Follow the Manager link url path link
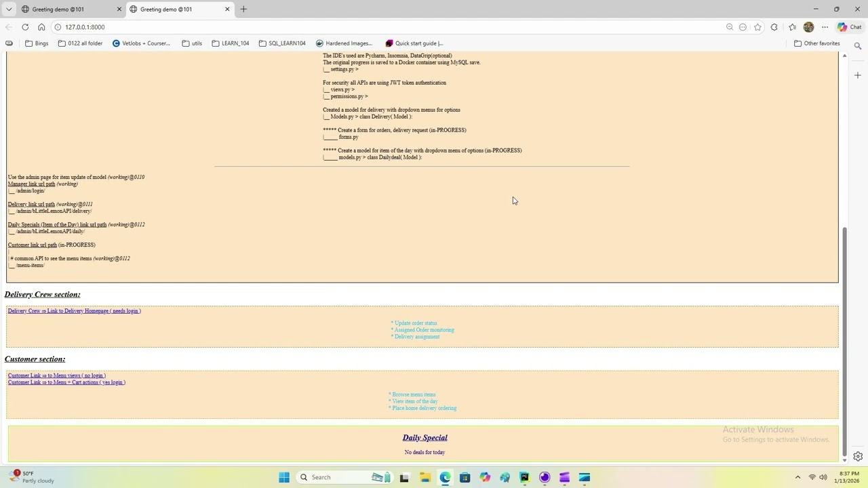 (x=31, y=184)
